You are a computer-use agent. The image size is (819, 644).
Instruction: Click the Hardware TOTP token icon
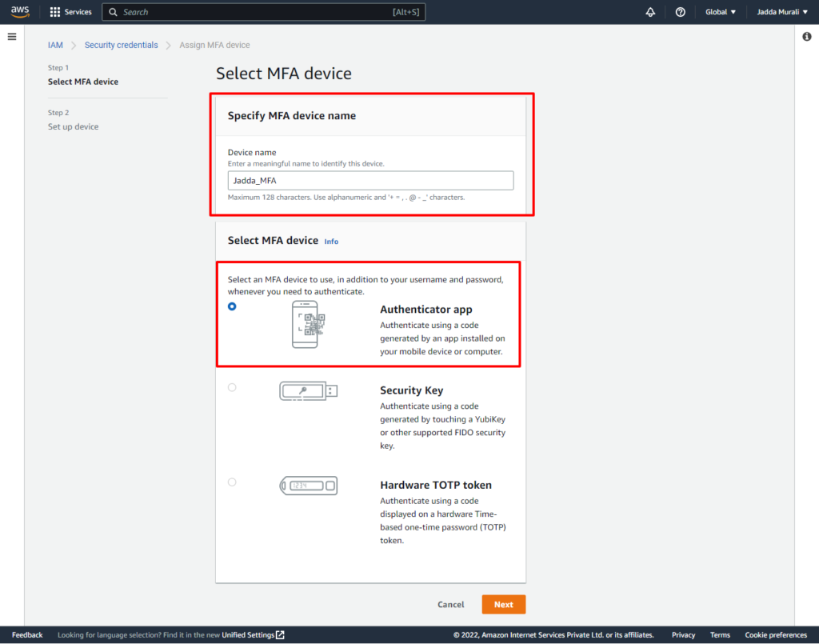click(308, 486)
